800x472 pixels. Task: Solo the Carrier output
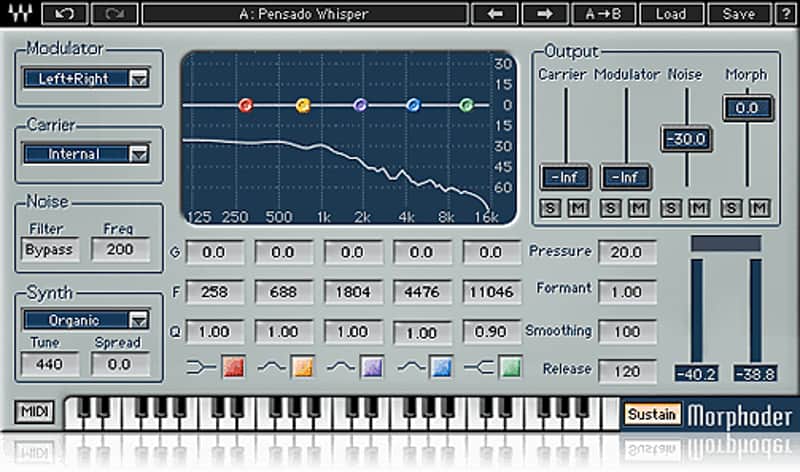(x=550, y=208)
